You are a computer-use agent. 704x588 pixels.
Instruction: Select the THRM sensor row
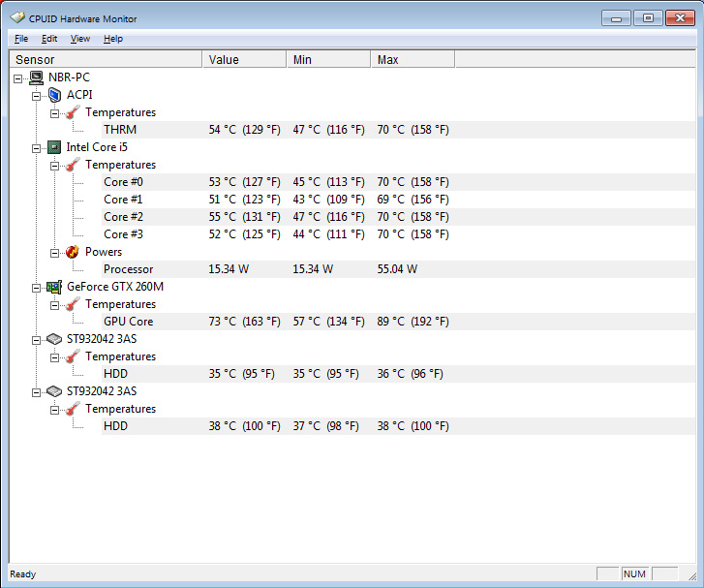tap(398, 130)
